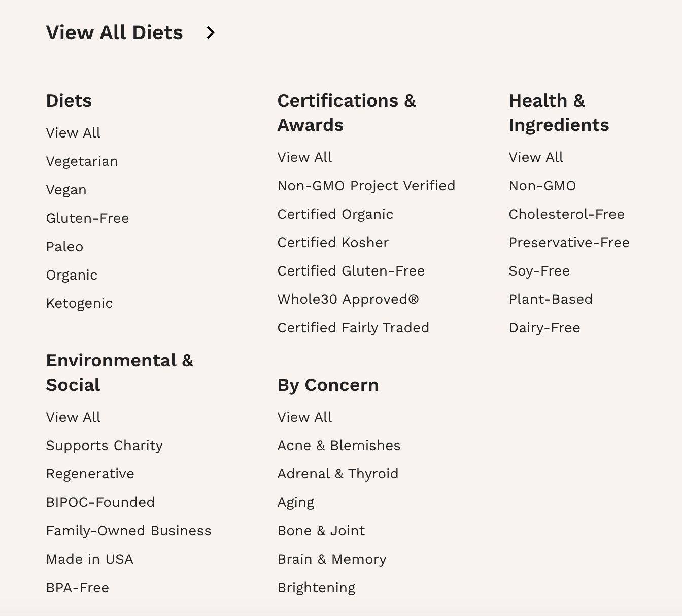Click Supports Charity link

(104, 446)
